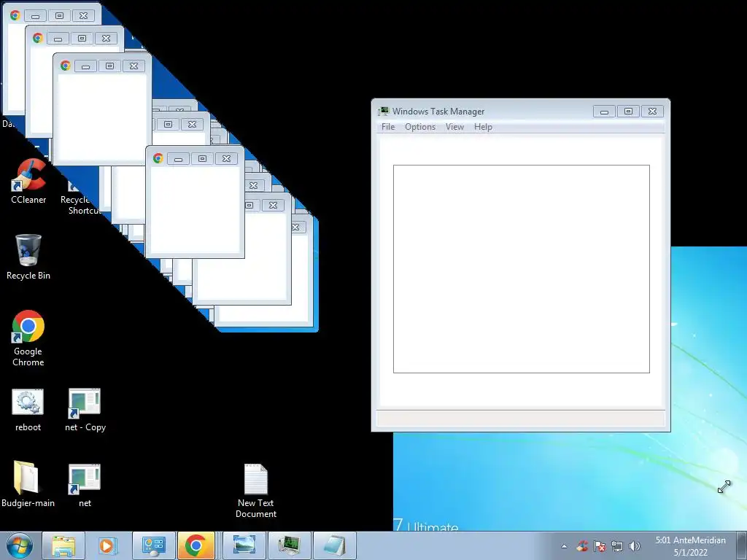Screen dimensions: 747x560
Task: Open the View menu in Task Manager
Action: click(454, 127)
